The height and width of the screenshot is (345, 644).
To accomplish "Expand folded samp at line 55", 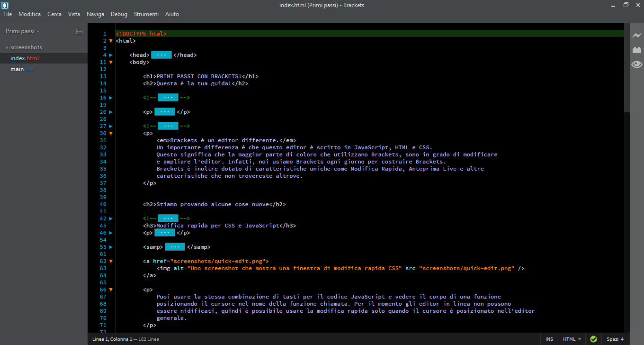I will click(x=111, y=247).
